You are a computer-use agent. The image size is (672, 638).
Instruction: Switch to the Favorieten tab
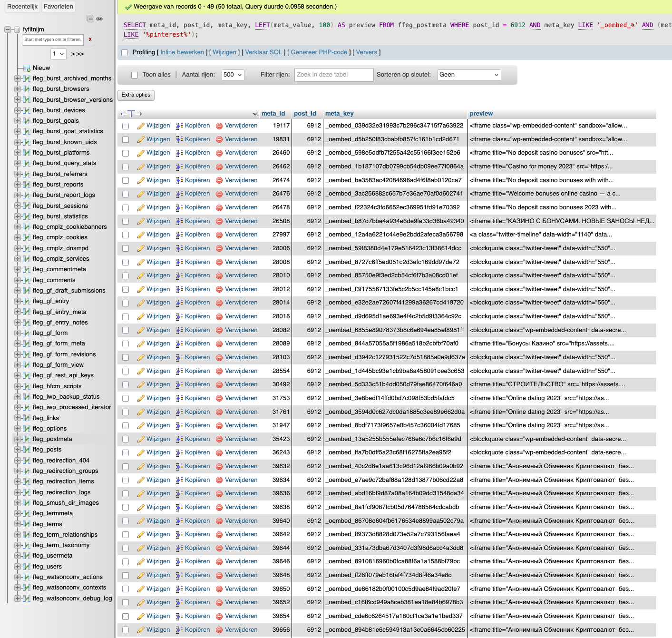point(58,7)
